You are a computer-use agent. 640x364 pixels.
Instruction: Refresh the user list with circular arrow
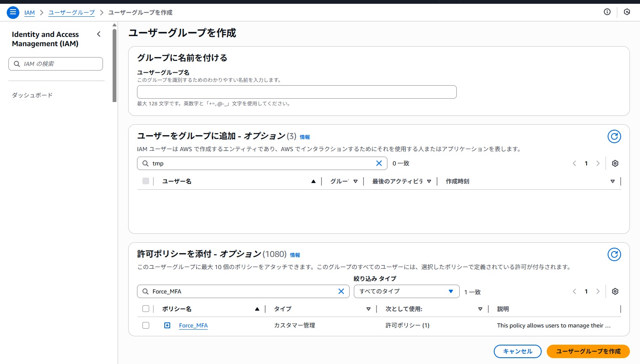614,136
